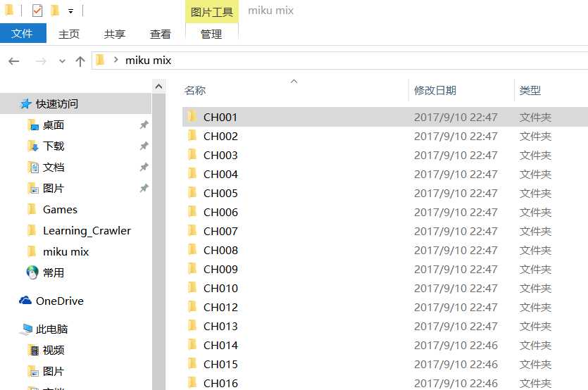Sort by the 修改日期 column header
The image size is (588, 390).
(x=435, y=90)
